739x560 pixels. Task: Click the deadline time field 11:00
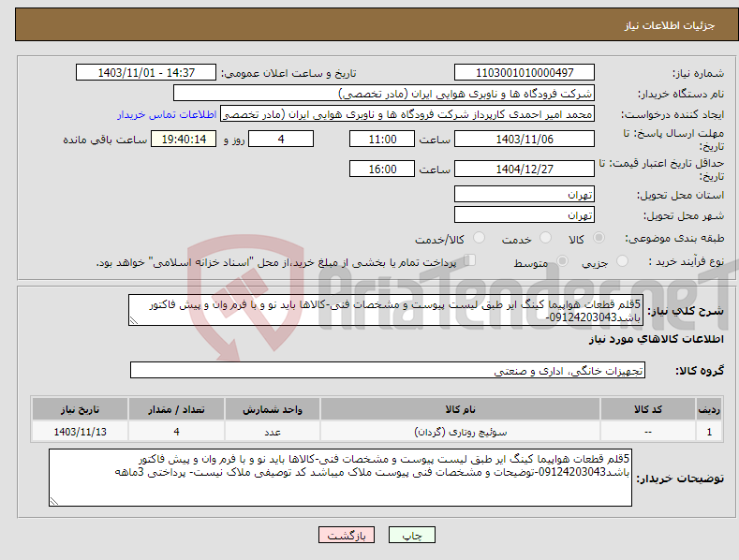pos(382,139)
